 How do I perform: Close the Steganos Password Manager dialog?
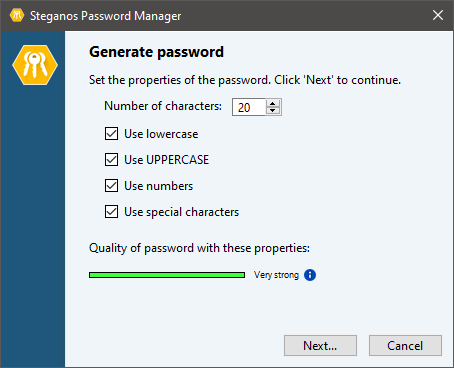click(438, 15)
